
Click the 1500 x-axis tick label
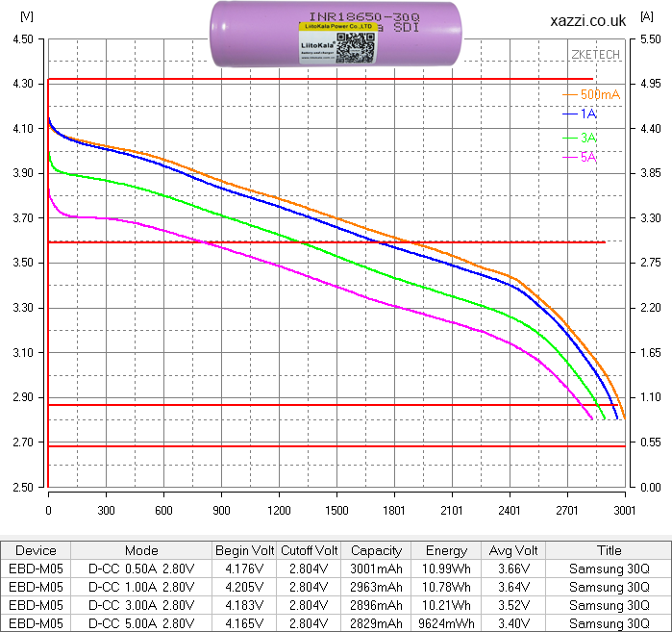pyautogui.click(x=336, y=510)
